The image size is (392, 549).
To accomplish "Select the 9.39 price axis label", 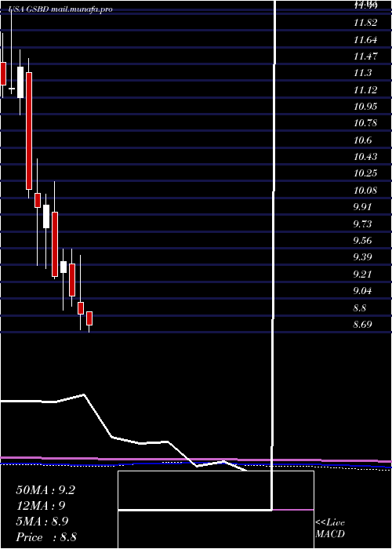I will click(x=363, y=257).
